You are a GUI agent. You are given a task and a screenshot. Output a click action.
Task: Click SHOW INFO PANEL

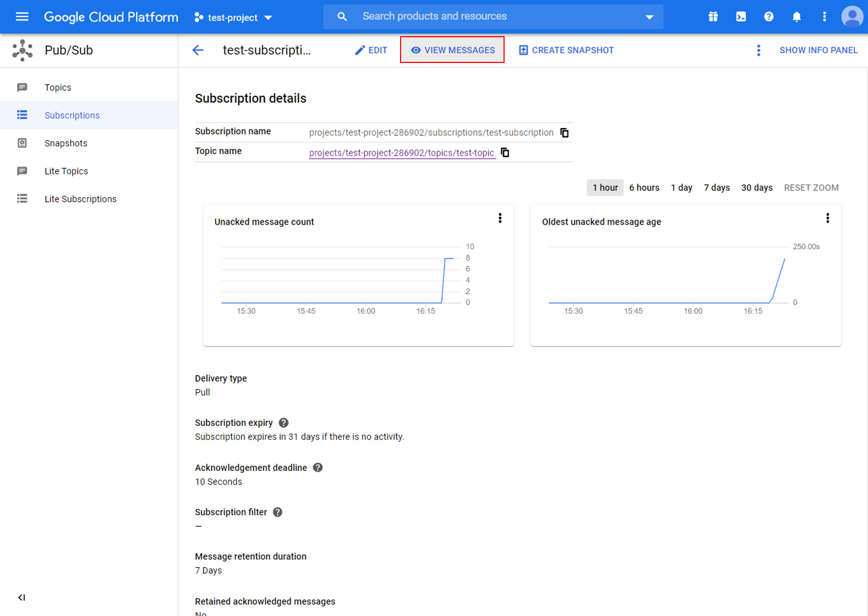coord(818,50)
